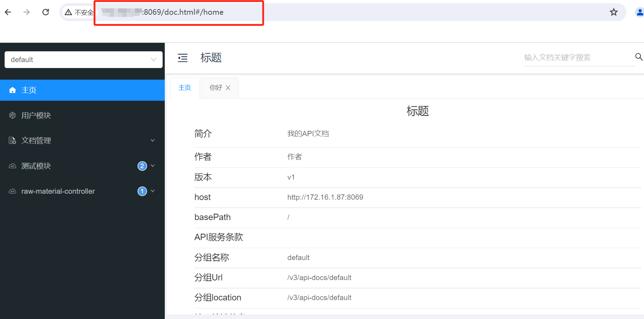This screenshot has width=644, height=319.
Task: Click the 分组Url value /v3/api-docs/default
Action: pos(319,278)
